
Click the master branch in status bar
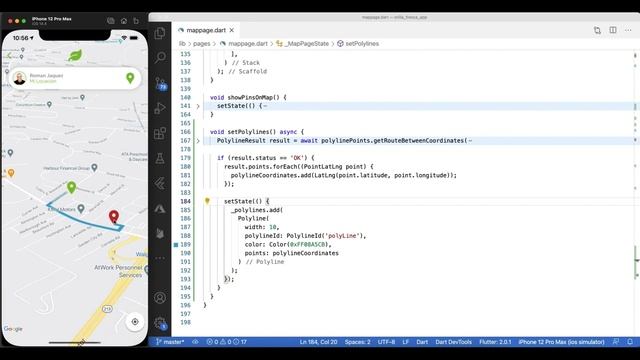(x=170, y=342)
